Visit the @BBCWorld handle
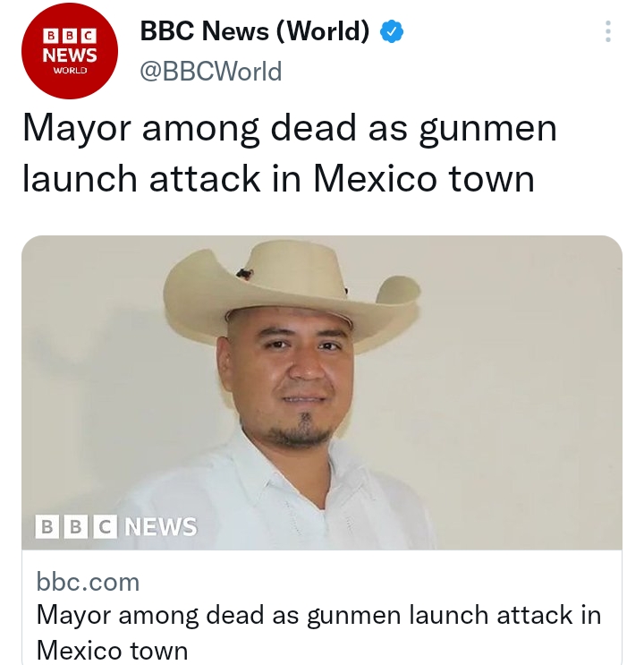 (211, 72)
